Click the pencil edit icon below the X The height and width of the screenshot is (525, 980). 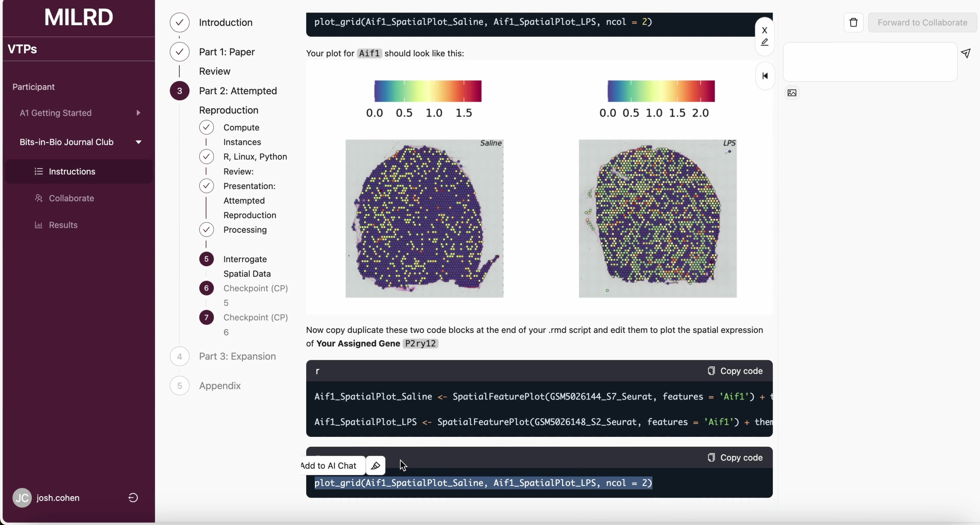point(764,42)
